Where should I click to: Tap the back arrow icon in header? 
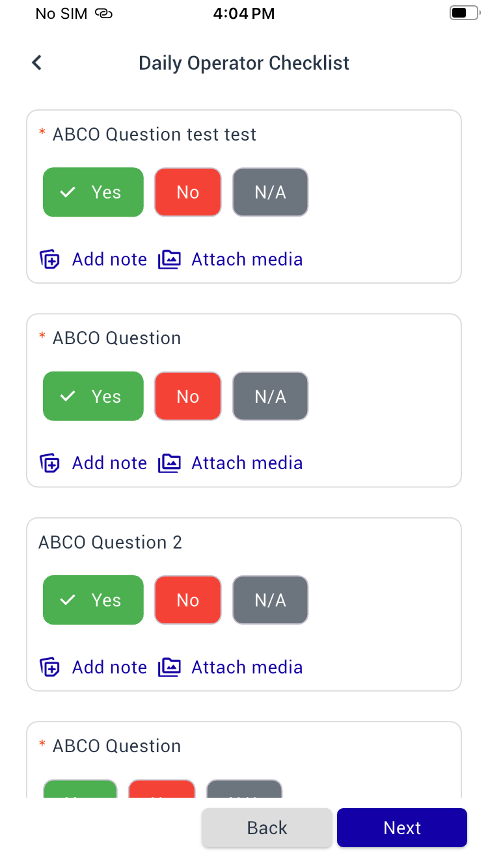(37, 63)
